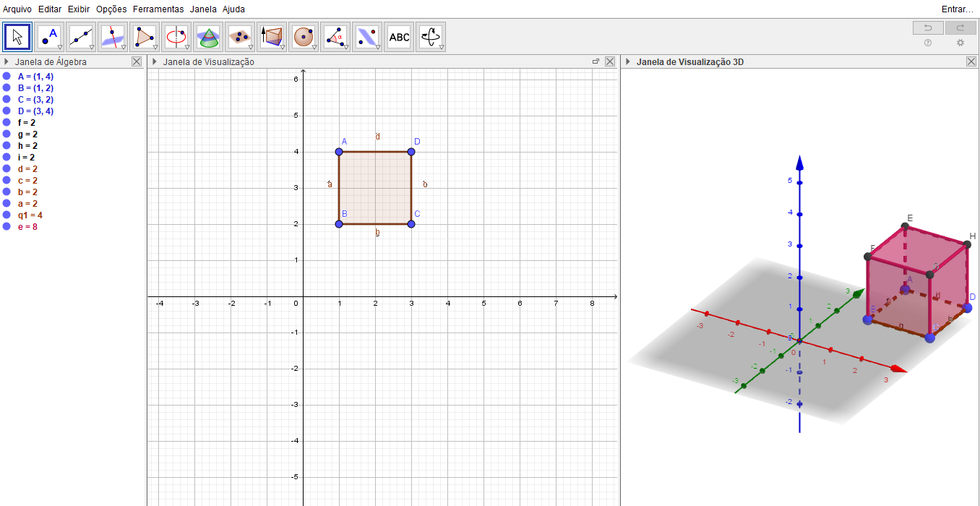This screenshot has width=980, height=506.
Task: Select the c = 2 entry in algebra list
Action: point(27,180)
